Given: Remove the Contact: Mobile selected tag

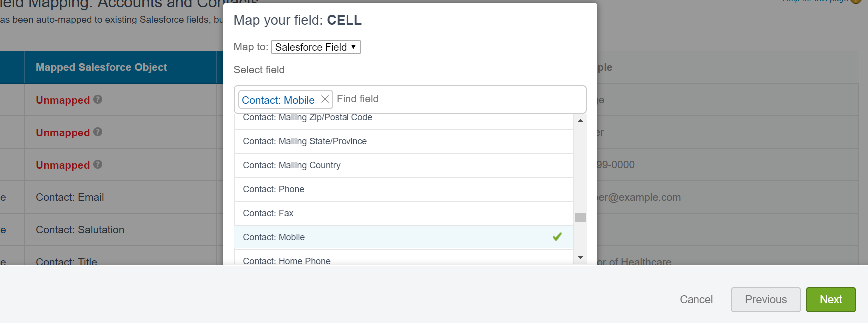Looking at the screenshot, I should (x=325, y=99).
